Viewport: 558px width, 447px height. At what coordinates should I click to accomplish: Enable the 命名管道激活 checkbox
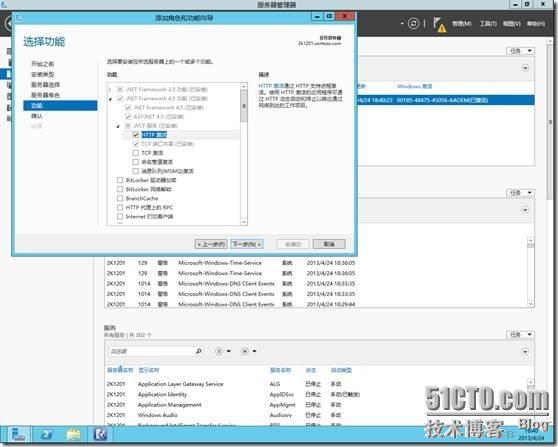[x=136, y=162]
